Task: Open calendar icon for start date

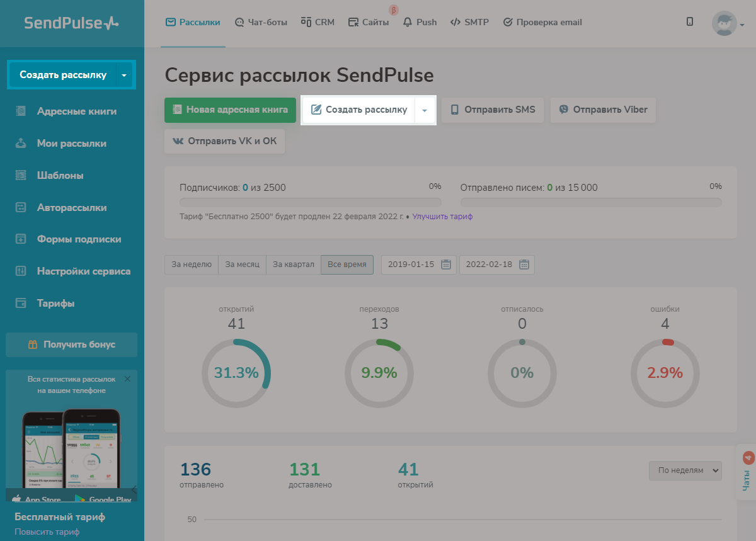Action: (x=446, y=265)
